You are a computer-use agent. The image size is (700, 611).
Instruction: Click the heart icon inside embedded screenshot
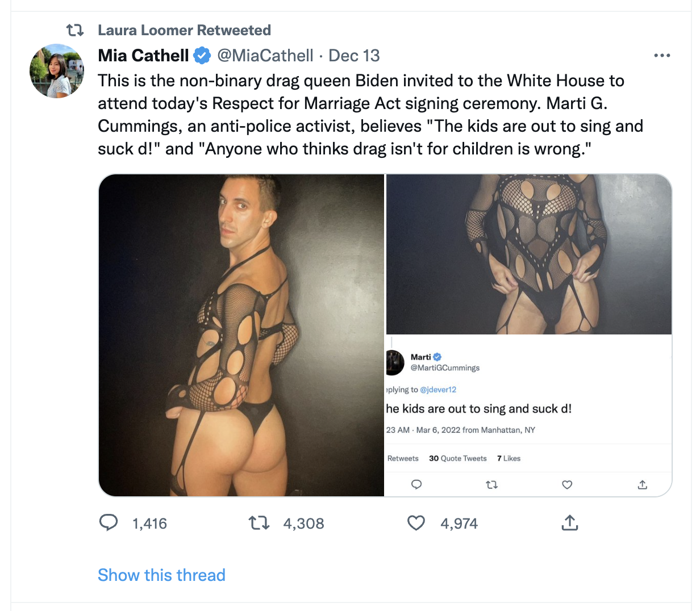point(567,485)
